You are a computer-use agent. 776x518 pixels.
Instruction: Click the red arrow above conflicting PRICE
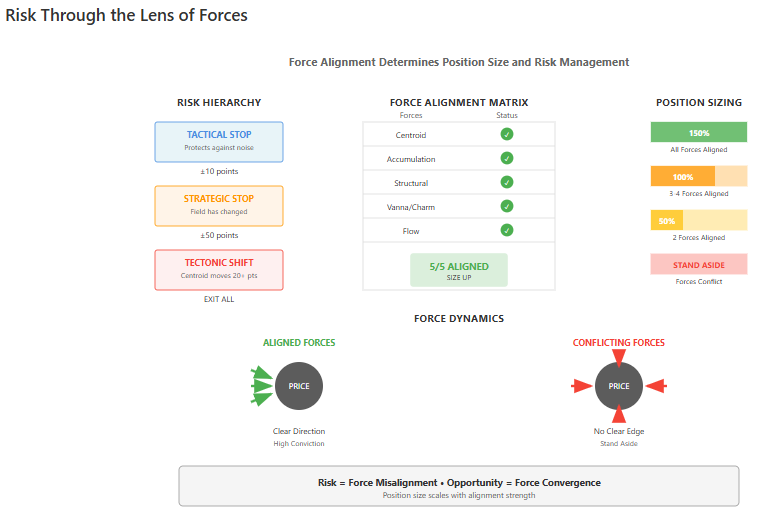619,356
